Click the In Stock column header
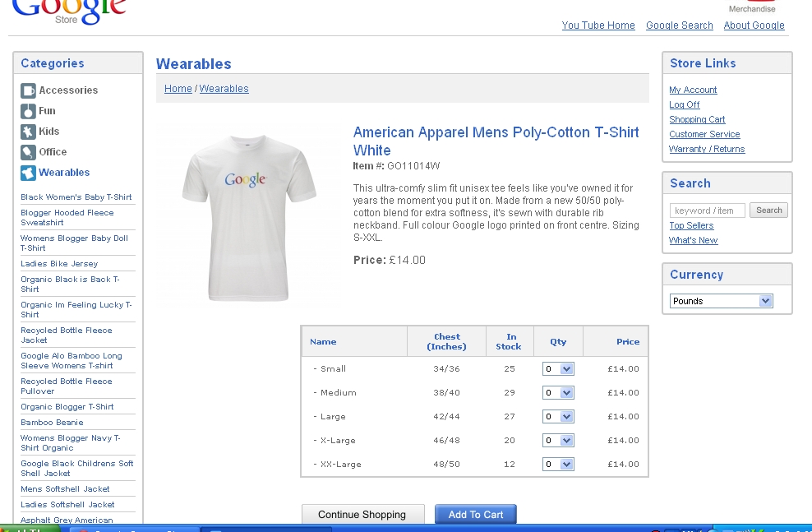 509,342
